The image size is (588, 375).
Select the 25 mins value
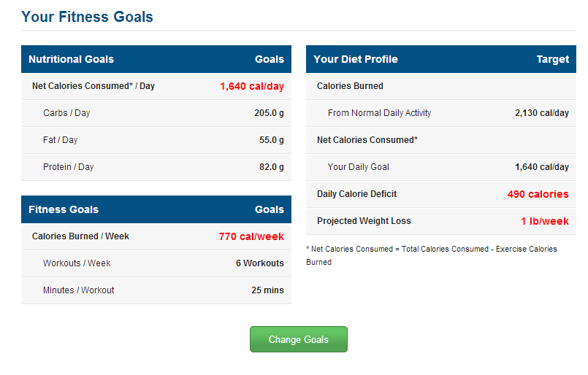point(267,290)
